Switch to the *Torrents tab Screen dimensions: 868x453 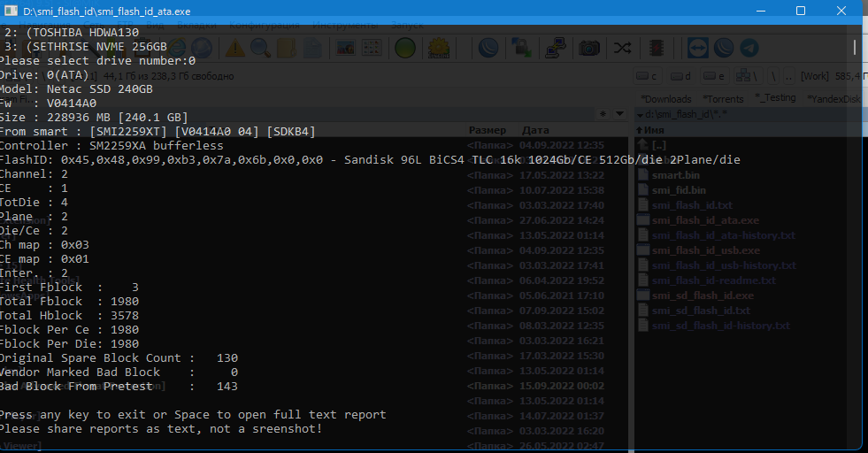click(x=724, y=98)
